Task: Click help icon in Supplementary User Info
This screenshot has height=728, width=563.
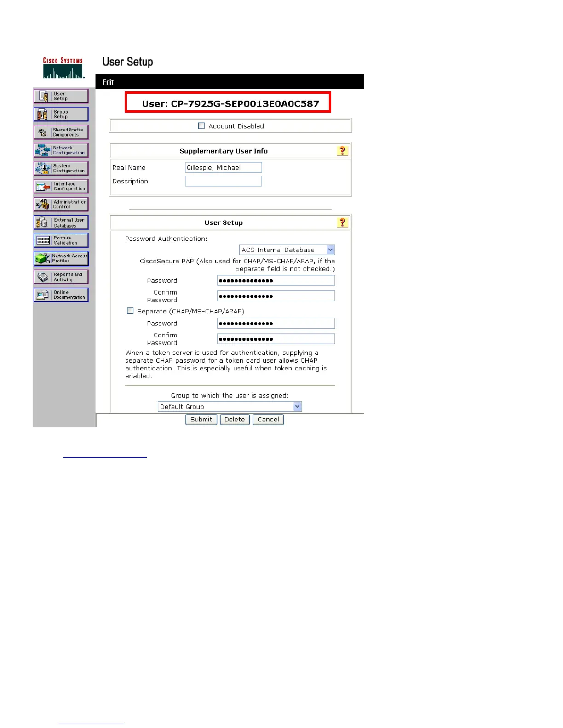Action: coord(342,151)
